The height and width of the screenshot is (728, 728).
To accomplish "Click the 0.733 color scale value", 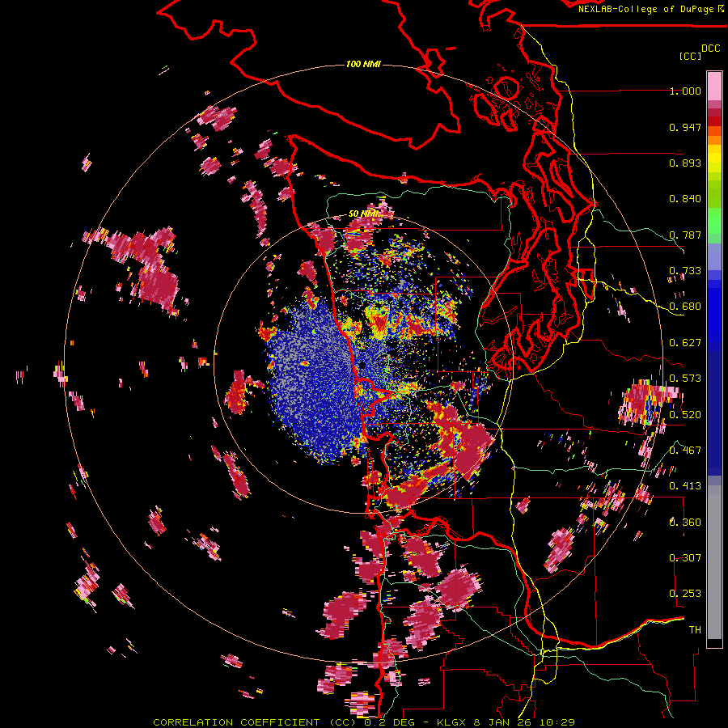I will click(685, 271).
